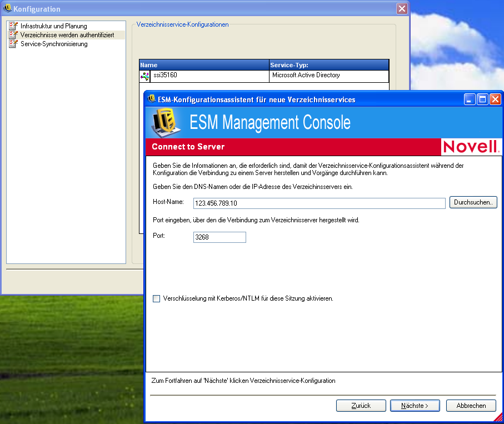Click the Novell logo
Viewport: 504px width, 424px height.
tap(471, 147)
